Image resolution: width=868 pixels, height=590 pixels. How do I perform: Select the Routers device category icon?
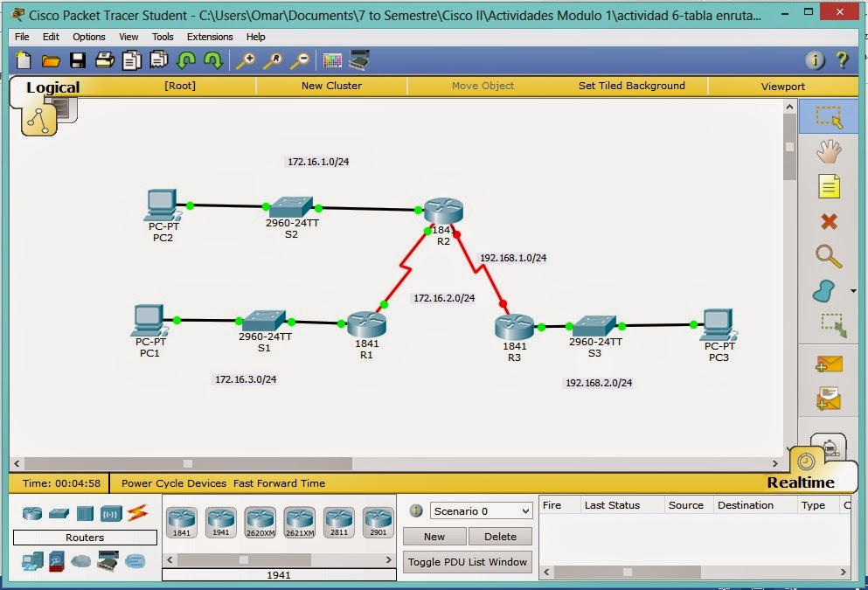pos(32,513)
